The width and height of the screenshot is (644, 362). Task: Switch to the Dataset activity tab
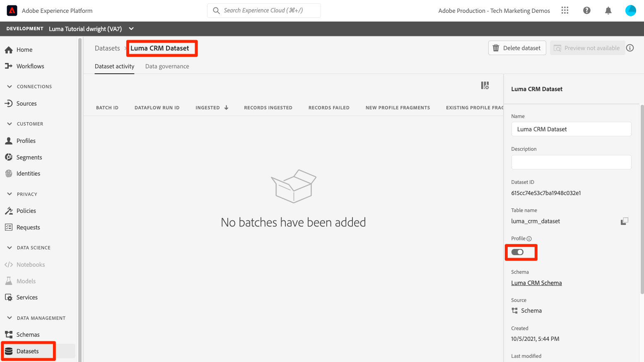tap(114, 66)
